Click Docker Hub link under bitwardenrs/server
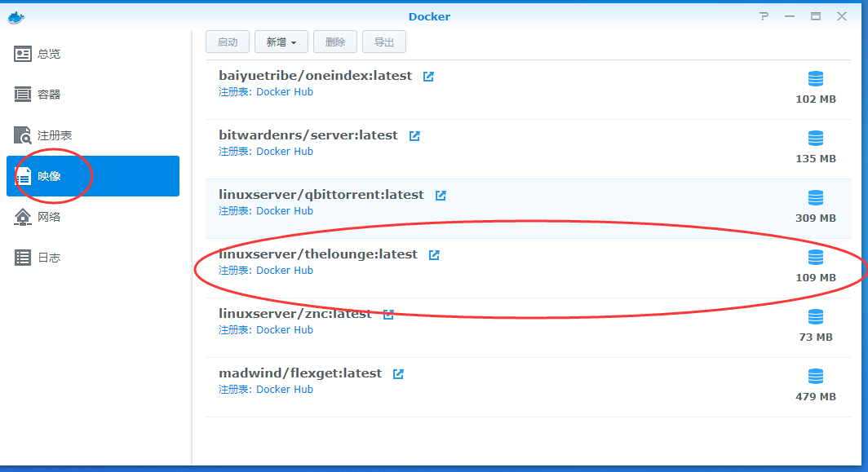The image size is (868, 472). click(285, 151)
